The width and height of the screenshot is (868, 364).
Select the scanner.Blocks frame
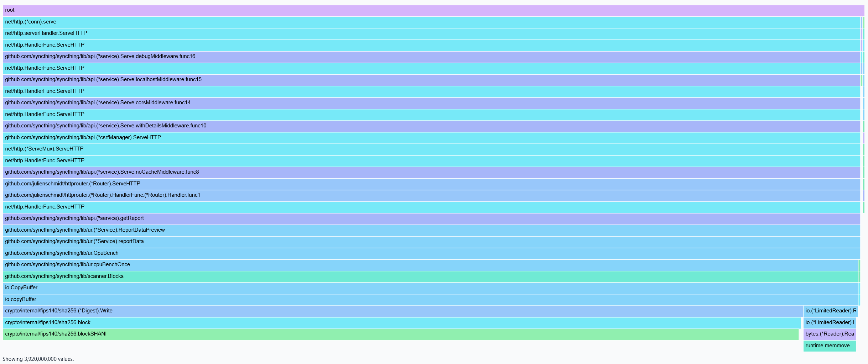(430, 276)
